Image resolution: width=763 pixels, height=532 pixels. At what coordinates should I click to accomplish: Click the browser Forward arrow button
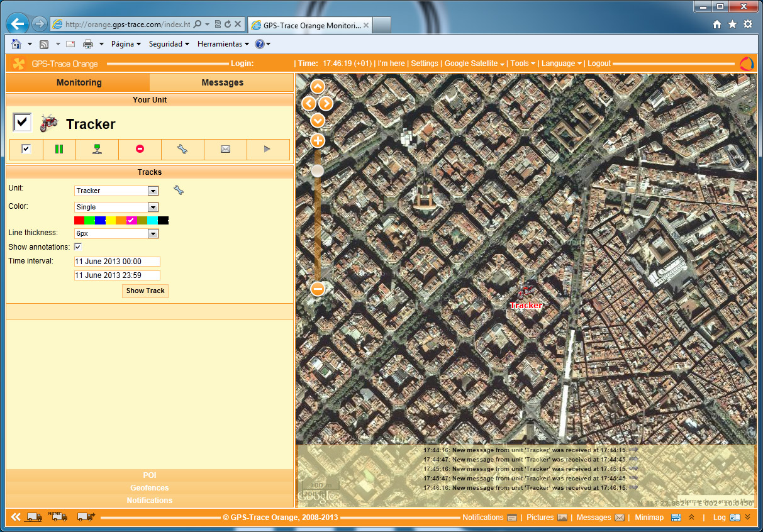coord(39,24)
